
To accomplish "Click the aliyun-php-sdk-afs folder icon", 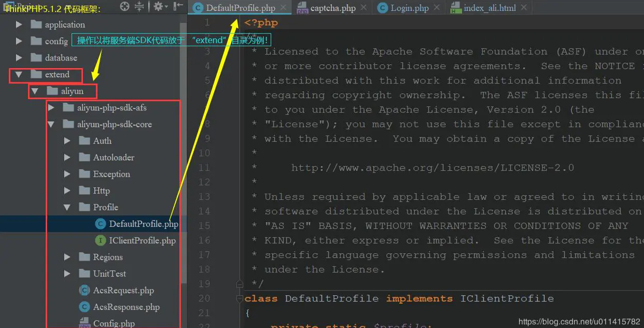I will coord(68,107).
